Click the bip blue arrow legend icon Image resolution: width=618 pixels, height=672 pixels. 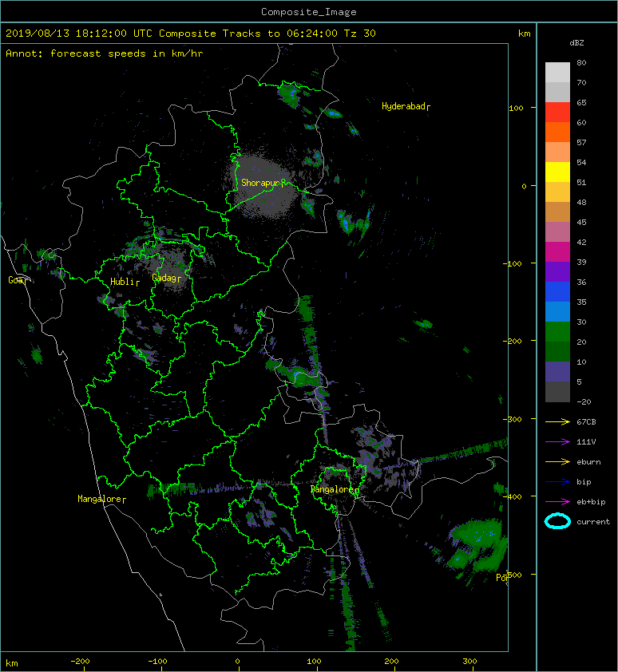click(x=557, y=482)
